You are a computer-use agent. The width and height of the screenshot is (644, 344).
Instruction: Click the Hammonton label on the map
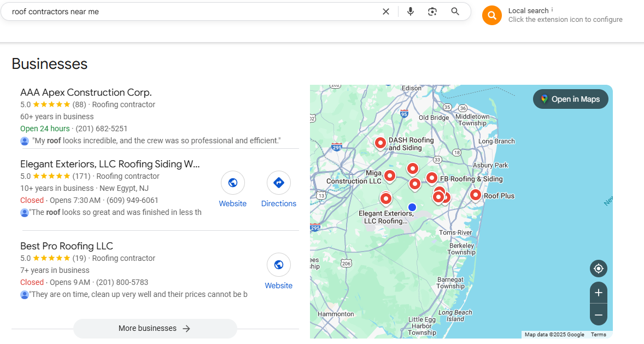pyautogui.click(x=336, y=314)
